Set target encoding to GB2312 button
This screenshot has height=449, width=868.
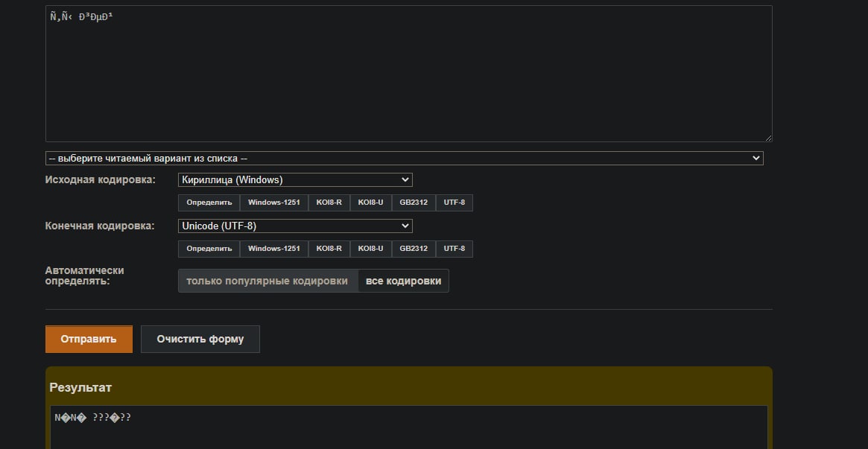(x=414, y=249)
